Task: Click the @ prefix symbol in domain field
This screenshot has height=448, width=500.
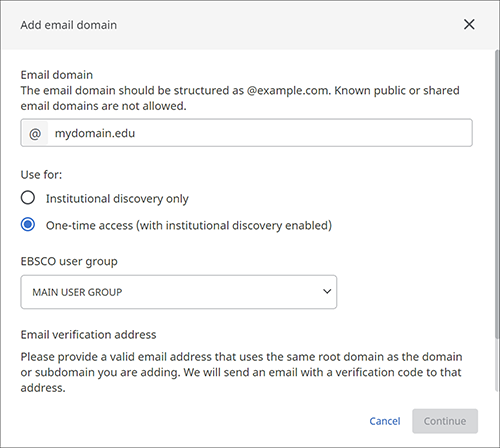Action: 35,134
